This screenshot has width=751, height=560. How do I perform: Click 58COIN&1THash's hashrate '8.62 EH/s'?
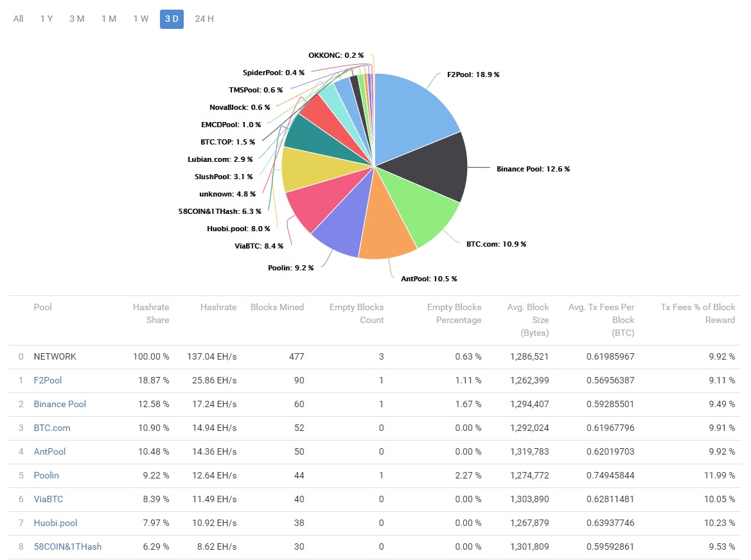[216, 547]
